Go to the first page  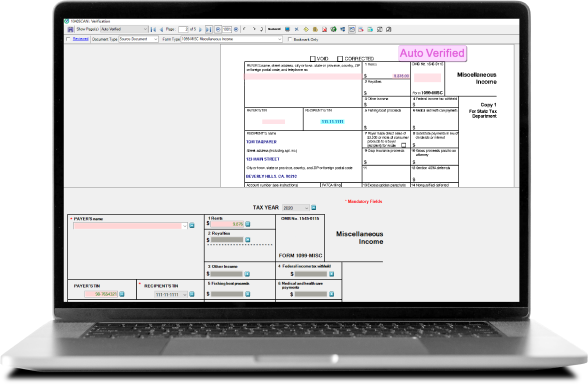(153, 29)
